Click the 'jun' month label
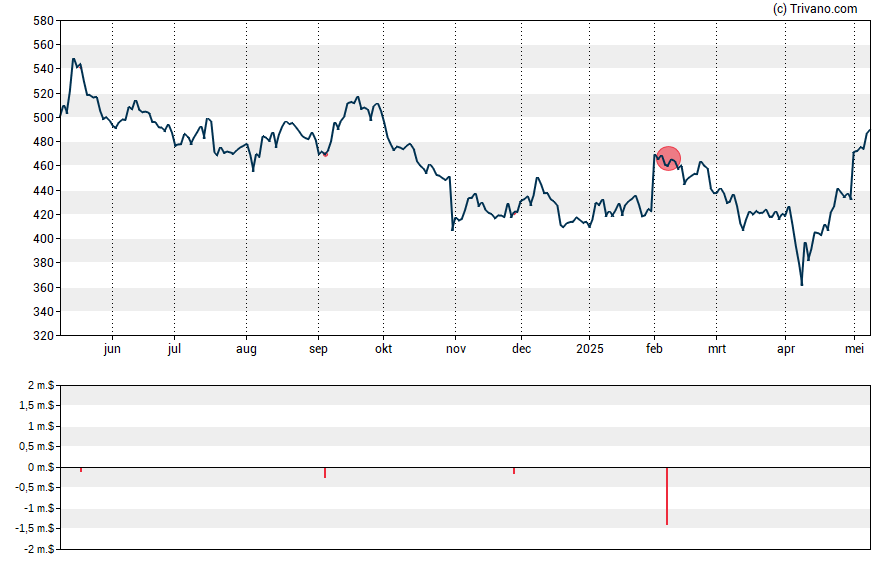The height and width of the screenshot is (565, 888). pos(112,349)
